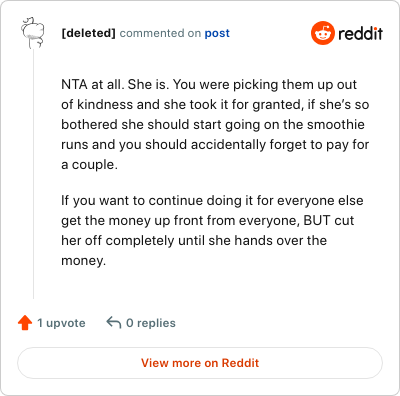Click the final word "money." in the comment

click(83, 261)
